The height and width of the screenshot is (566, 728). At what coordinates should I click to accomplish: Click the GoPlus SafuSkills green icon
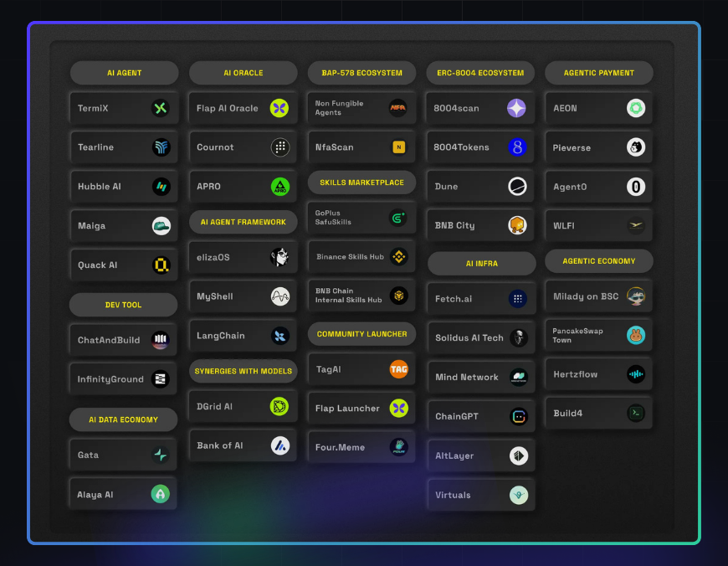coord(398,218)
